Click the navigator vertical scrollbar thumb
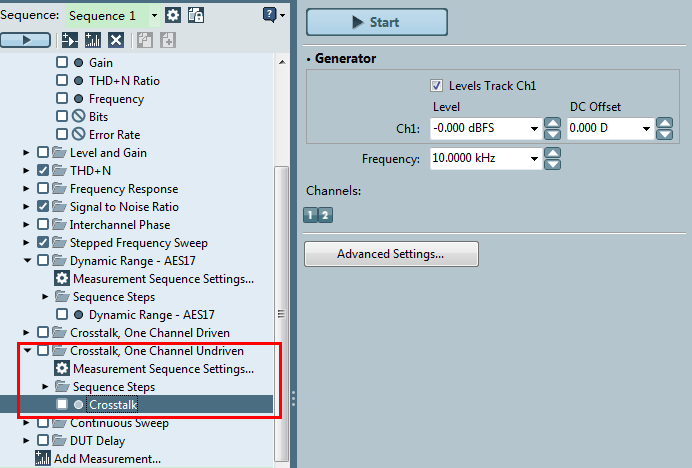 point(281,313)
